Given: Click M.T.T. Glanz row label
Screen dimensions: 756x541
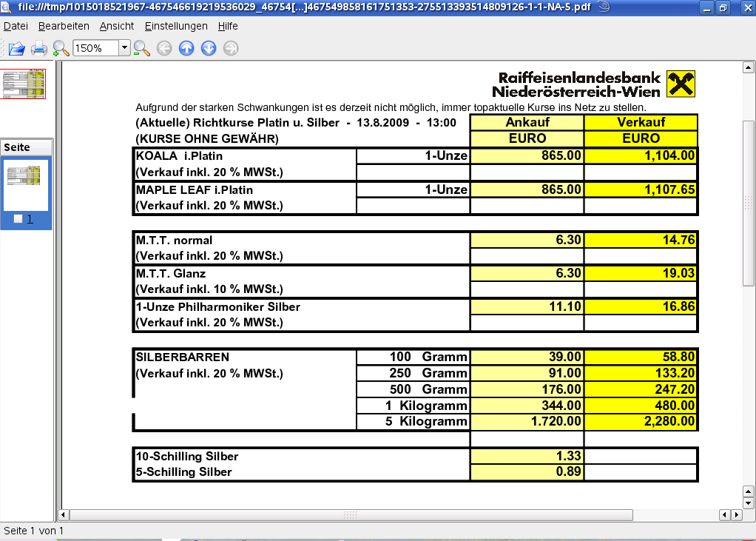Looking at the screenshot, I should (x=171, y=273).
